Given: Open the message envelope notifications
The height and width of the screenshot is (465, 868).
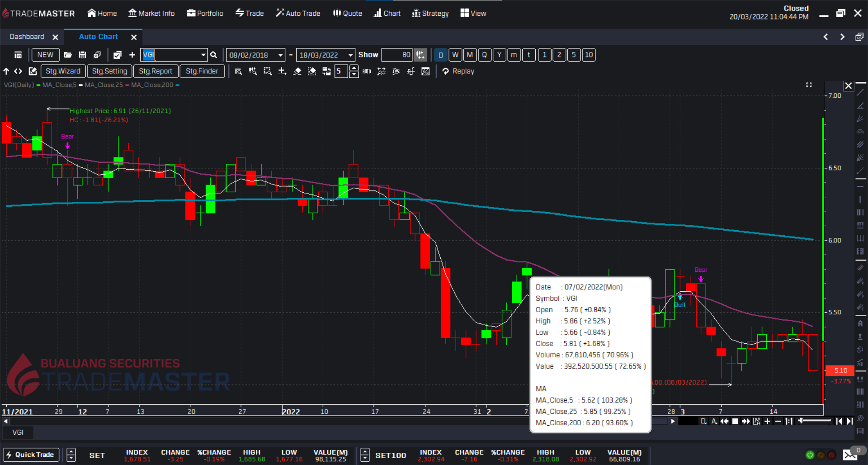Looking at the screenshot, I should pos(850,455).
